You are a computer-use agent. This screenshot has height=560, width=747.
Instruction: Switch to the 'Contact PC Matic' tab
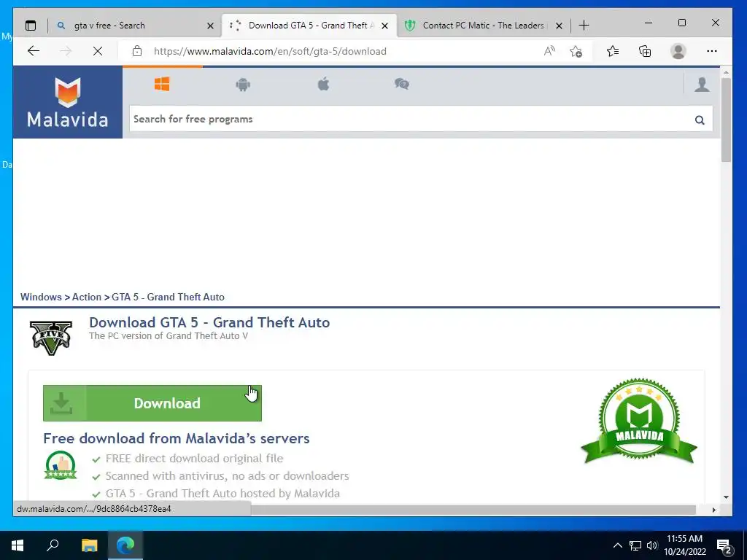point(483,26)
